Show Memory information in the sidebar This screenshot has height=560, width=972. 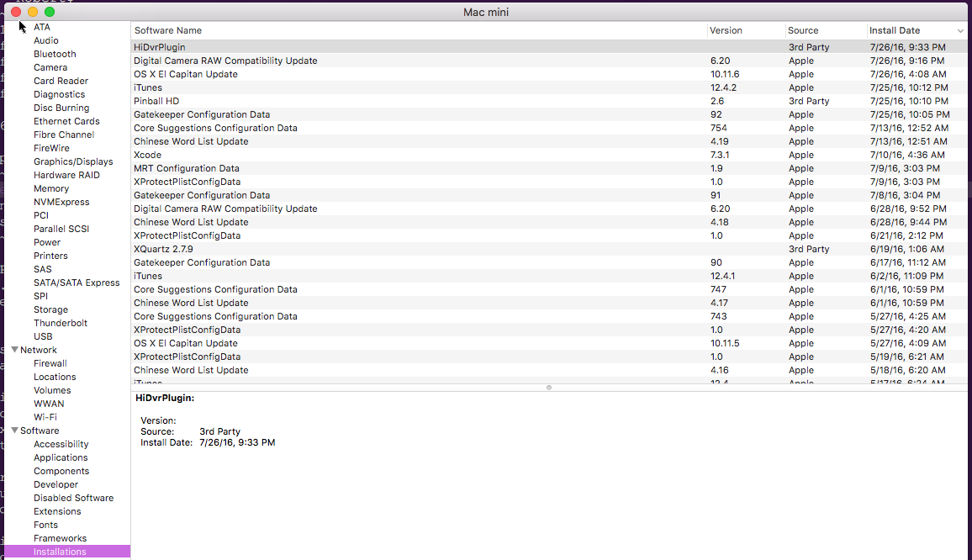pyautogui.click(x=50, y=188)
